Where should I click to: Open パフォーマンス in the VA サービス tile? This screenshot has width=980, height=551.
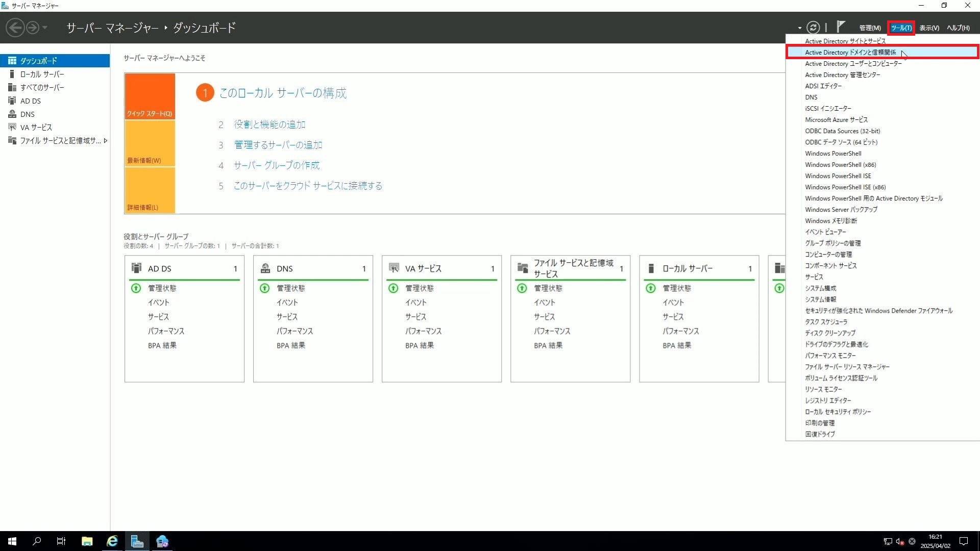423,331
